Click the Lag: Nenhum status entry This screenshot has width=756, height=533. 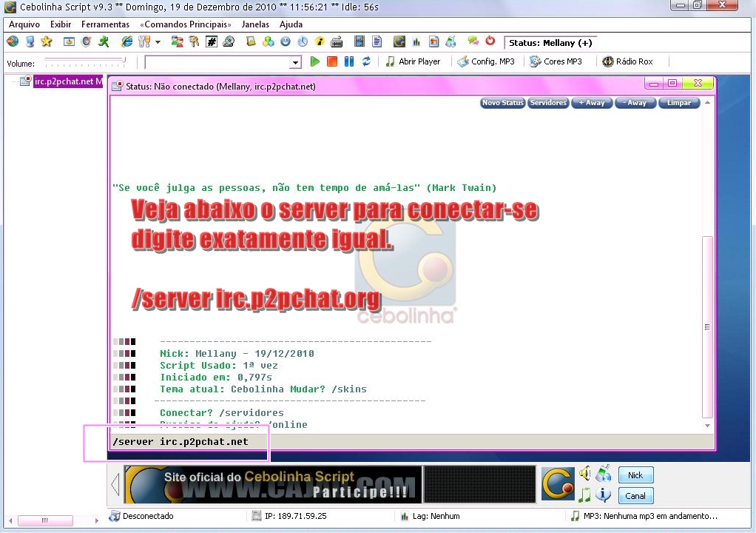430,516
